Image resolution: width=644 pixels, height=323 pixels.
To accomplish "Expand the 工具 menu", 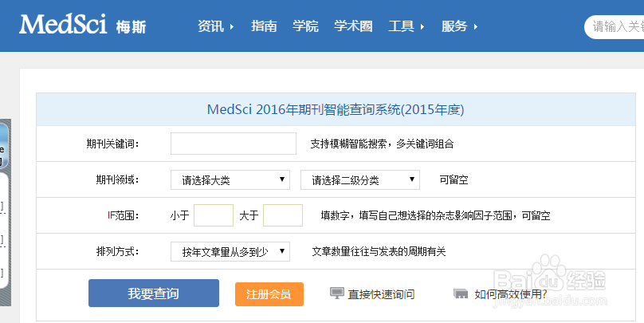I will pyautogui.click(x=401, y=26).
